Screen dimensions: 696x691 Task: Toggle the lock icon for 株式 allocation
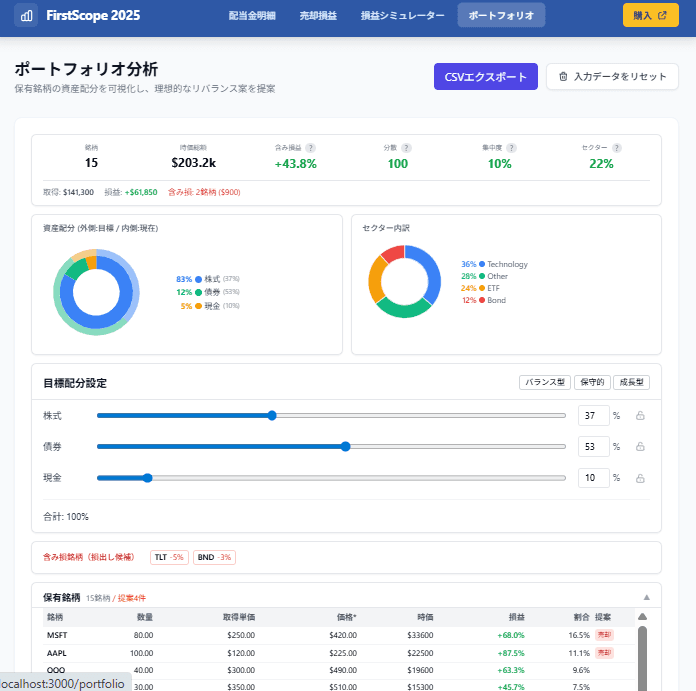[x=640, y=416]
